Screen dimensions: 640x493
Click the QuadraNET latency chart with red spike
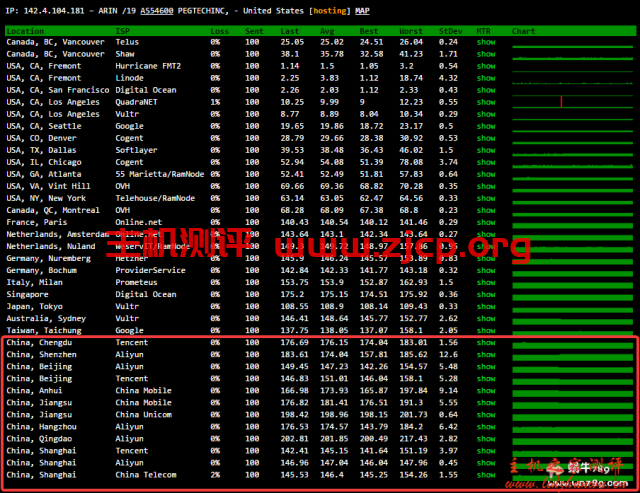573,102
